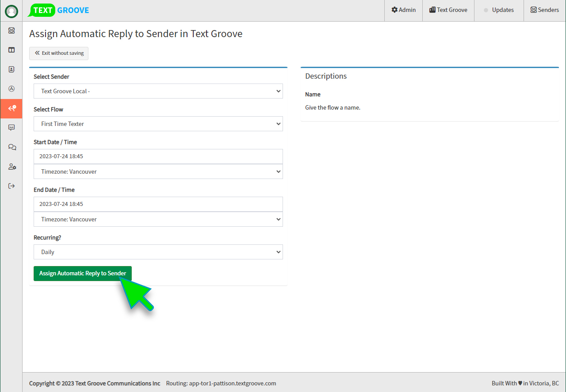Change the End Date timezone dropdown

158,219
